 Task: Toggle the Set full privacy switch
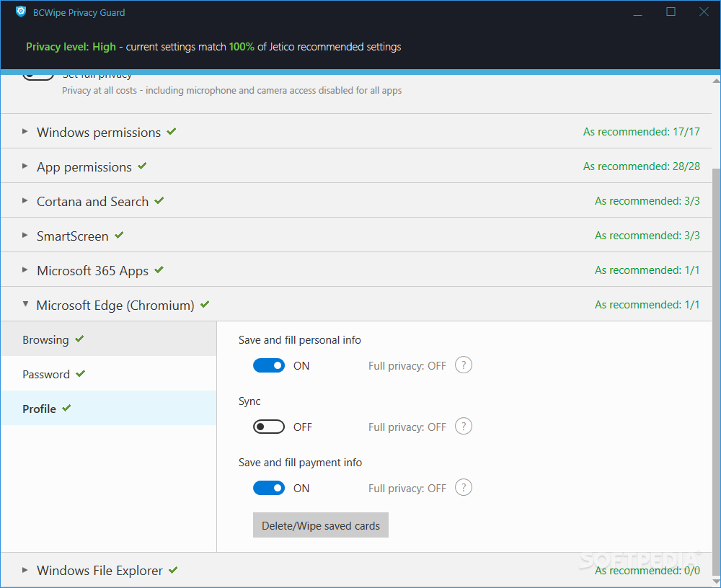coord(38,76)
